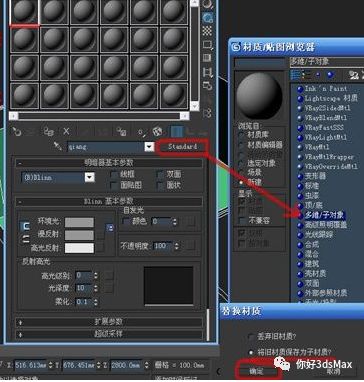364x382 pixels.
Task: Open the 环境光 ambient color swatch
Action: tap(79, 223)
